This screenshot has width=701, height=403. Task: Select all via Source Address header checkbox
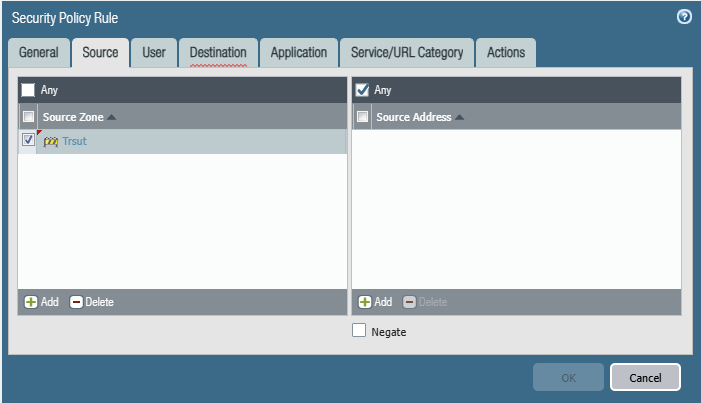[362, 117]
